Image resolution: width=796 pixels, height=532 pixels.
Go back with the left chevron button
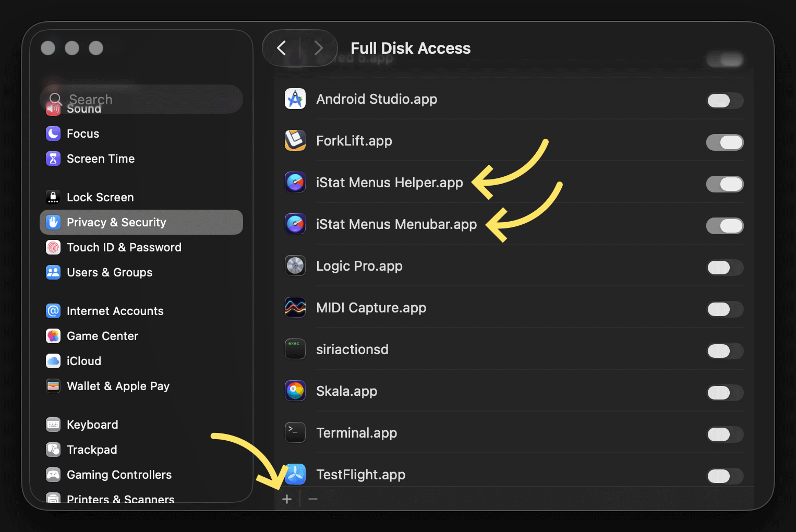click(x=282, y=48)
